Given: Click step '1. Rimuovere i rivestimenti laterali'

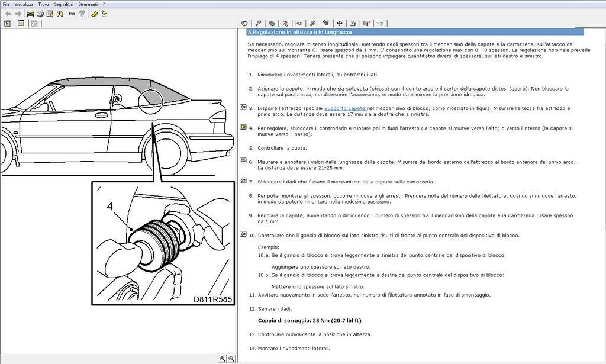Looking at the screenshot, I should point(314,75).
